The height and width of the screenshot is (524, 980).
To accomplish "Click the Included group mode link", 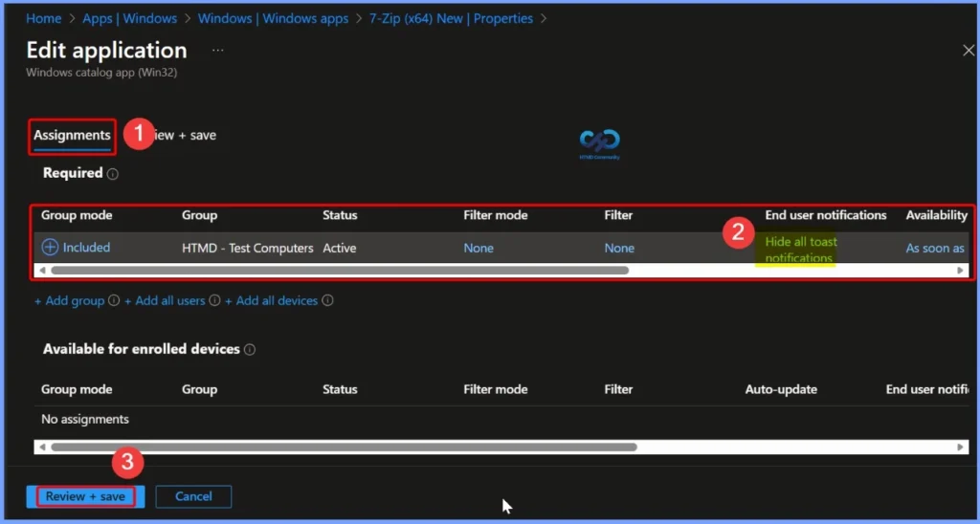I will (86, 248).
